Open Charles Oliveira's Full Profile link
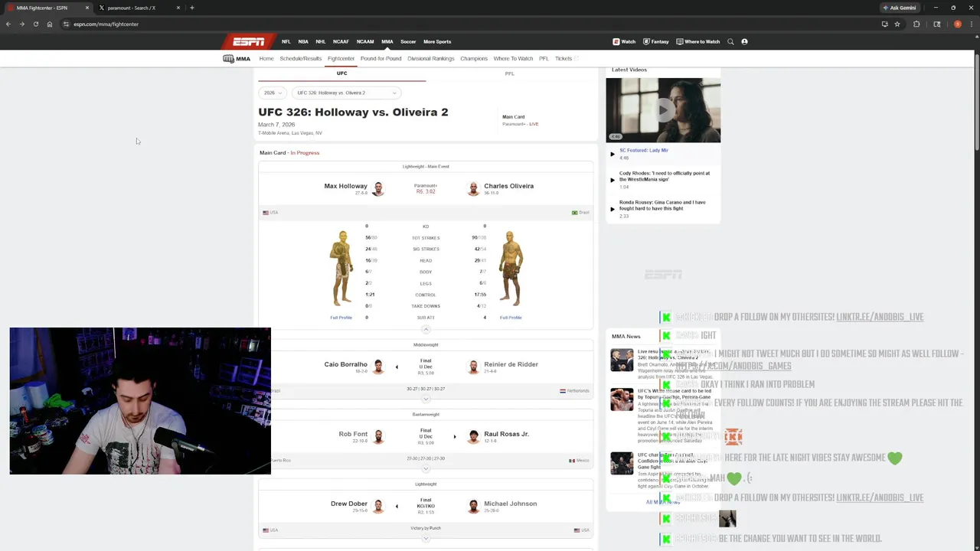Screen dimensions: 980x551 pos(511,318)
